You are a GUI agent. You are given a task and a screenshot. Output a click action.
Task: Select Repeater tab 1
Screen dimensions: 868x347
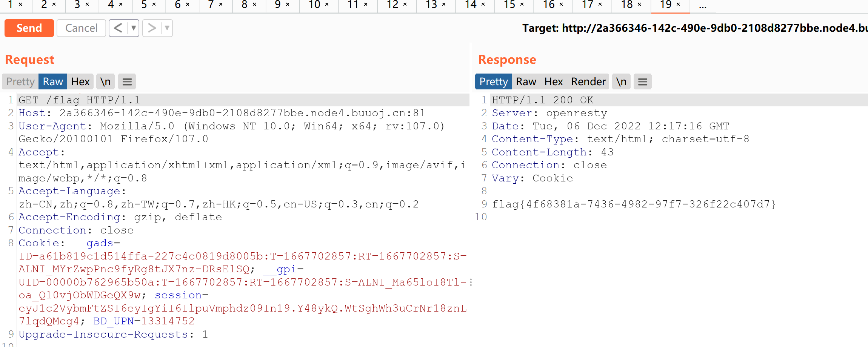coord(11,5)
